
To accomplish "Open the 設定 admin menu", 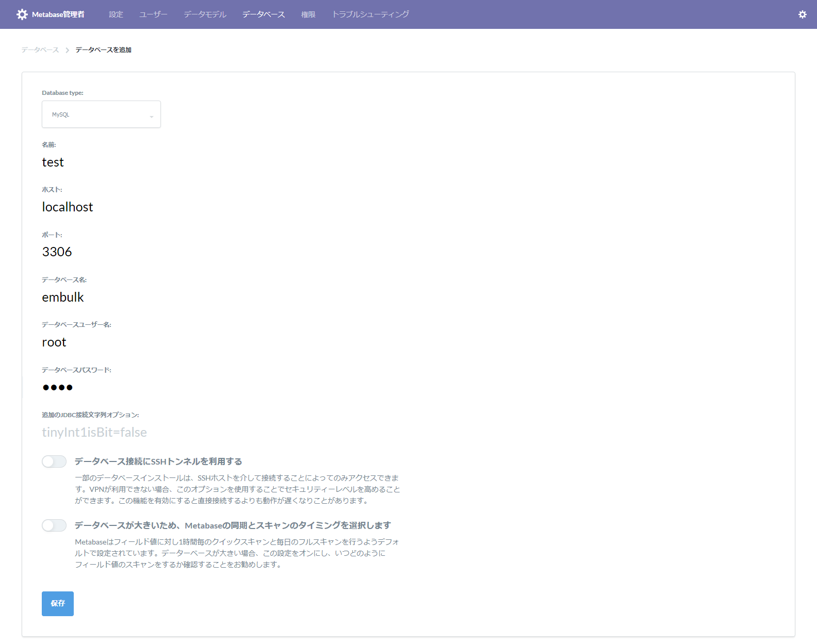I will tap(116, 14).
